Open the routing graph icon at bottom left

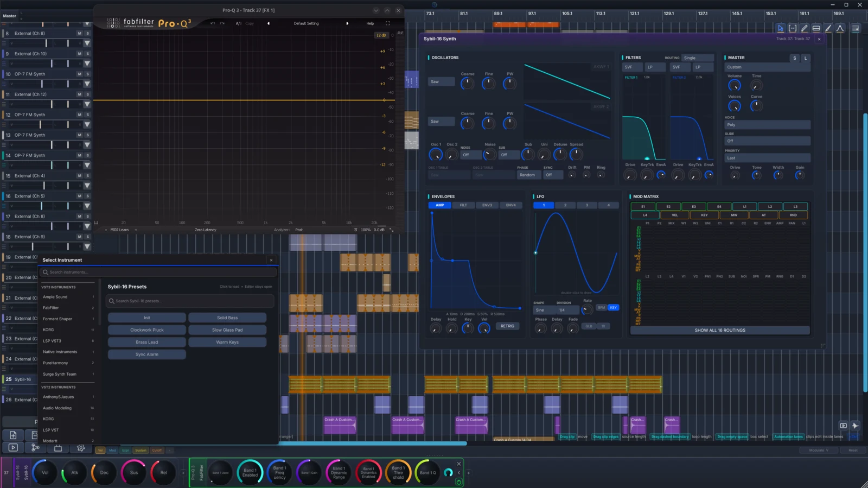click(35, 448)
